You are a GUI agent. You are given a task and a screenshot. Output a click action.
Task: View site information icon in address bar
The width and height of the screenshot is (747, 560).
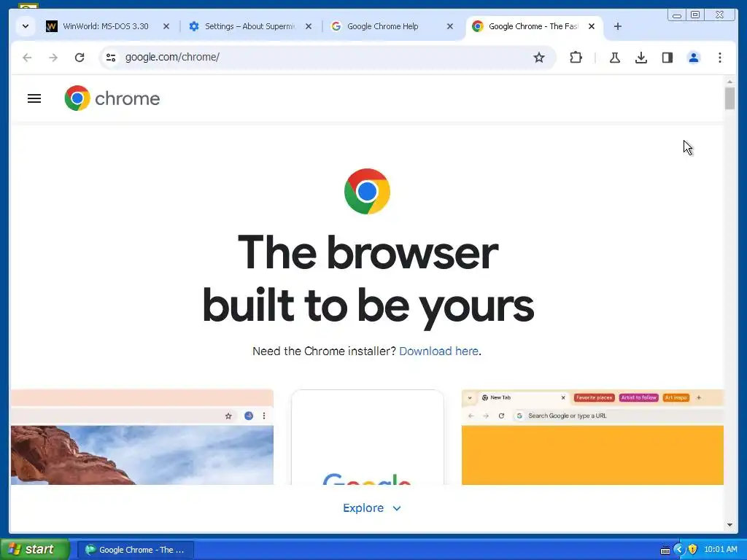tap(111, 58)
